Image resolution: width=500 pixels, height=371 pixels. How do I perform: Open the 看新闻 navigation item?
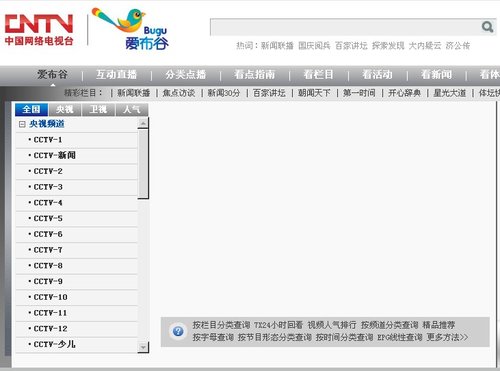click(436, 74)
